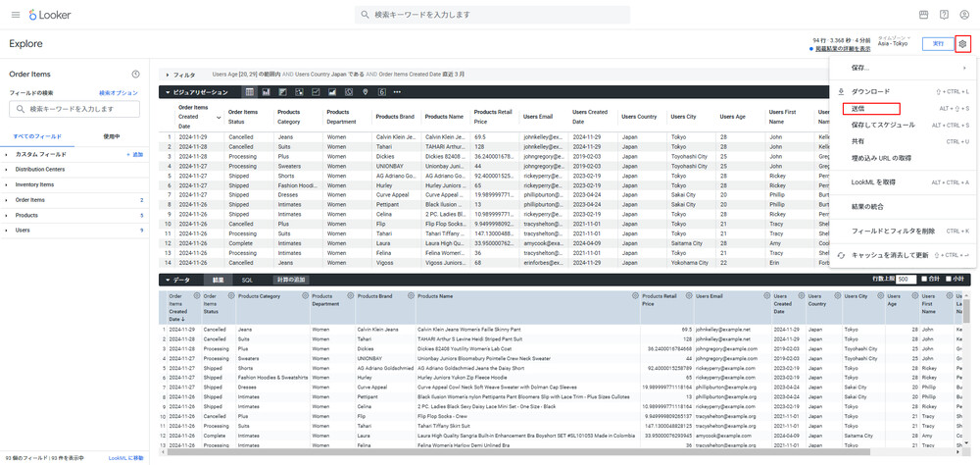
Task: Open the help icon in header
Action: pyautogui.click(x=944, y=15)
